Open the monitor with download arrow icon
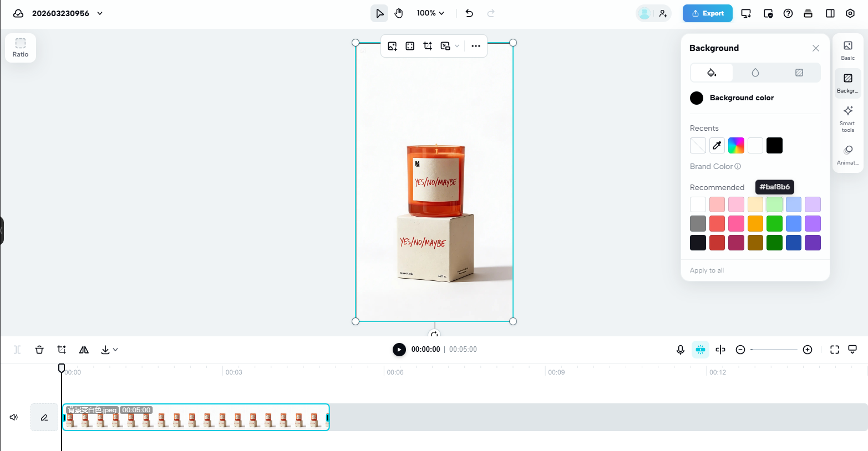The image size is (868, 451). [x=746, y=13]
